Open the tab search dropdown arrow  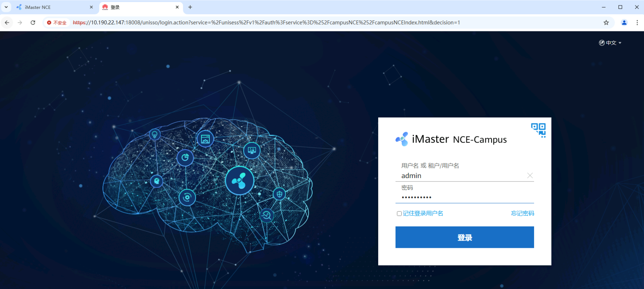(x=6, y=7)
